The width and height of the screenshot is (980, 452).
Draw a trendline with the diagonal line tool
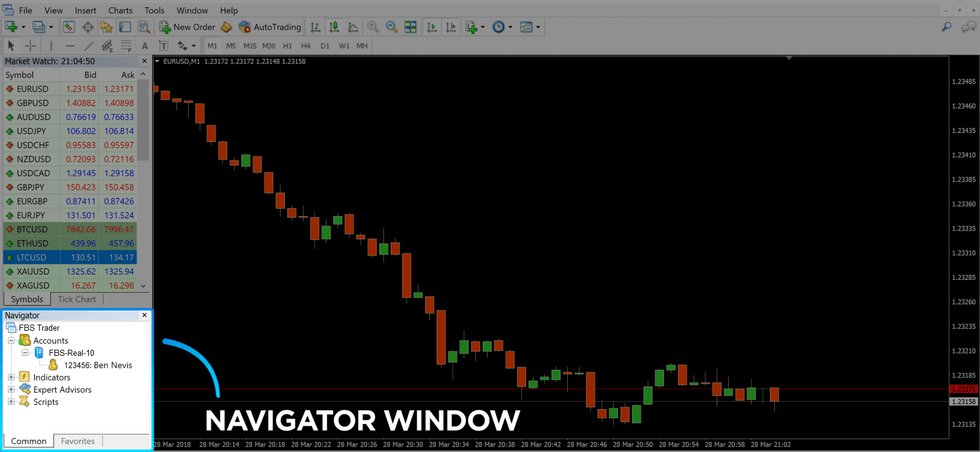point(89,46)
